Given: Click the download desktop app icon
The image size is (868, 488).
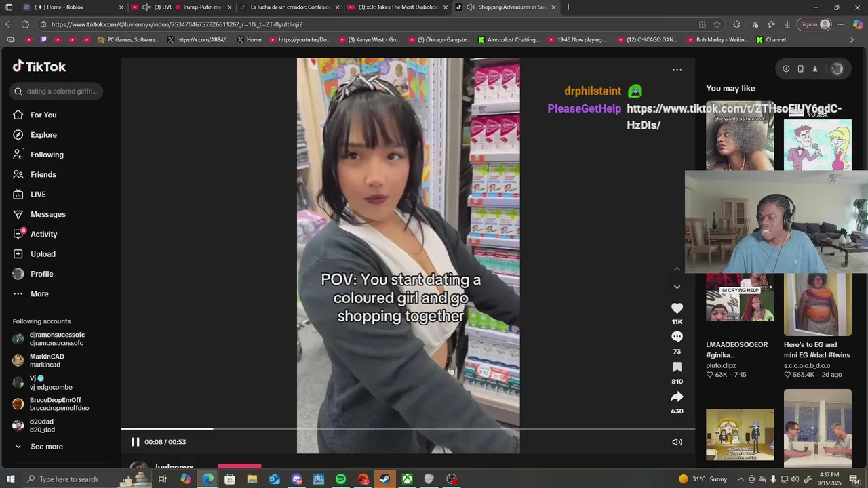Looking at the screenshot, I should pyautogui.click(x=814, y=68).
